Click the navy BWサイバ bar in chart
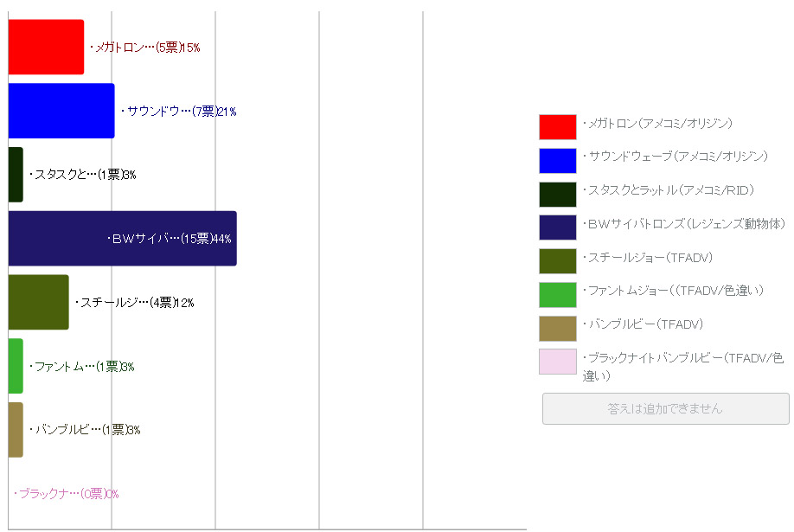The width and height of the screenshot is (794, 532). pyautogui.click(x=123, y=238)
